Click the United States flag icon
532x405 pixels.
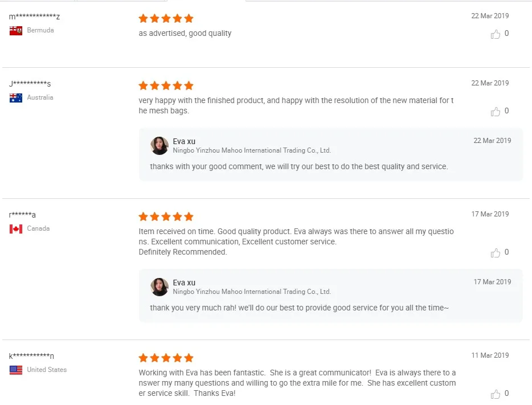(x=16, y=370)
